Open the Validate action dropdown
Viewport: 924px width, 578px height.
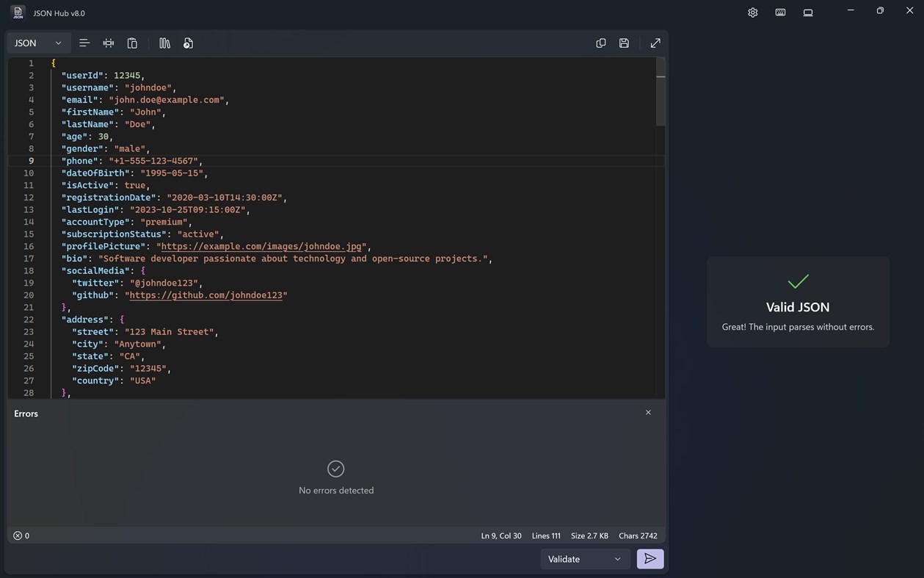point(585,559)
